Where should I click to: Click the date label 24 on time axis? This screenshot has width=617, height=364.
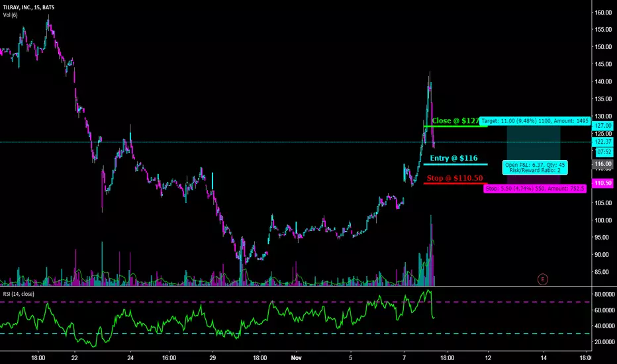click(x=130, y=357)
